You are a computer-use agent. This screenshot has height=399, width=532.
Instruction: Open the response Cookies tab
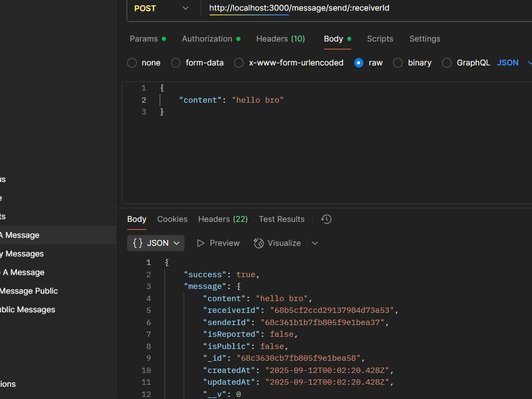click(x=172, y=219)
